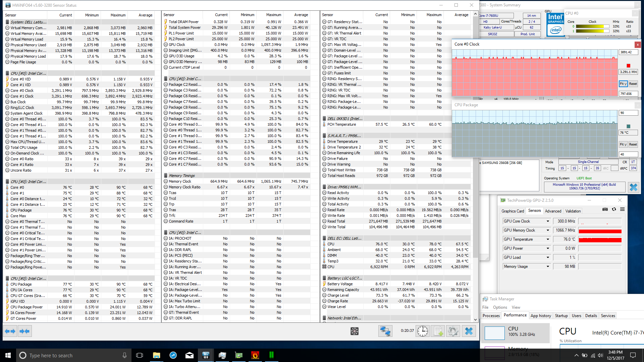Open the fan control icon
The image size is (644, 362).
(355, 331)
